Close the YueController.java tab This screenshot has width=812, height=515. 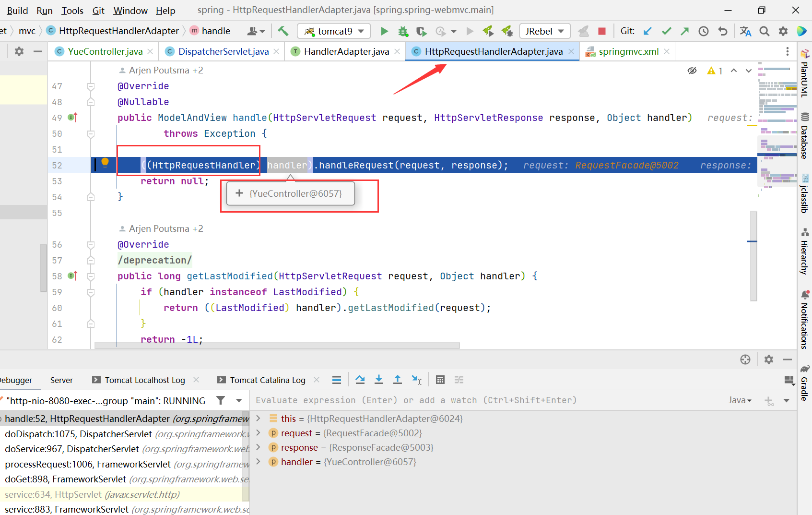(x=150, y=51)
